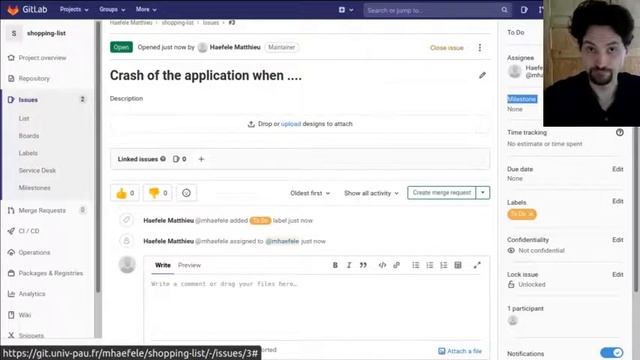This screenshot has height=360, width=640.
Task: Click the @mhaefele mention link
Action: [x=282, y=241]
